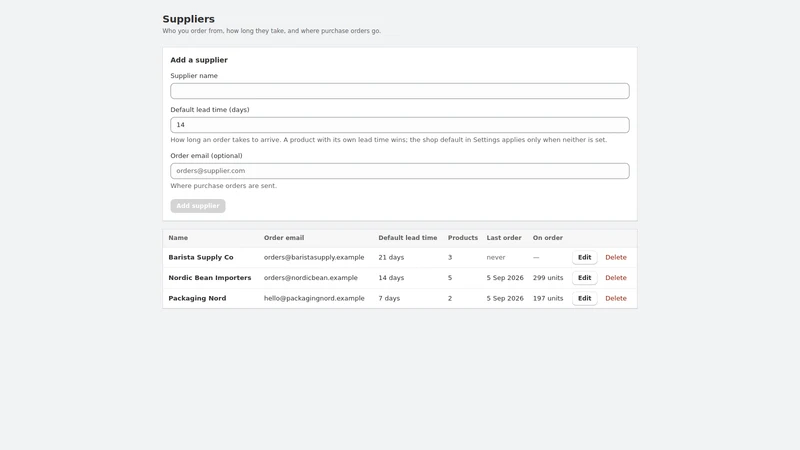Select the Nordic Bean Importers name cell
Image resolution: width=800 pixels, height=450 pixels.
point(210,278)
